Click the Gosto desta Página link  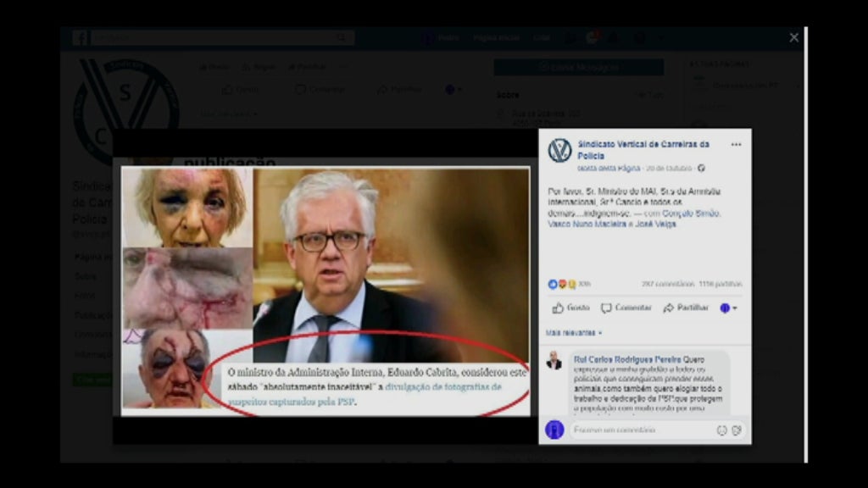click(x=606, y=169)
